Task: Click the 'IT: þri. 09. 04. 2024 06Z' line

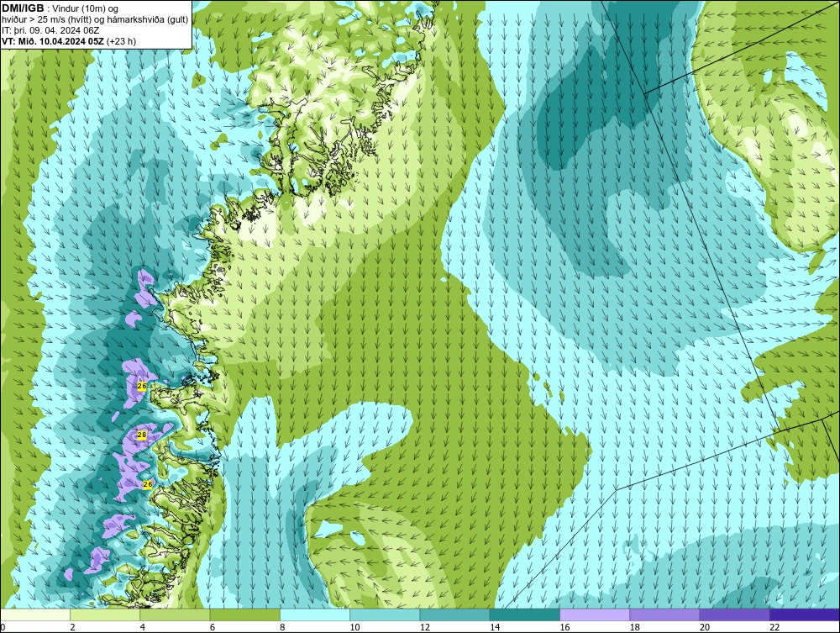Action: [x=50, y=30]
